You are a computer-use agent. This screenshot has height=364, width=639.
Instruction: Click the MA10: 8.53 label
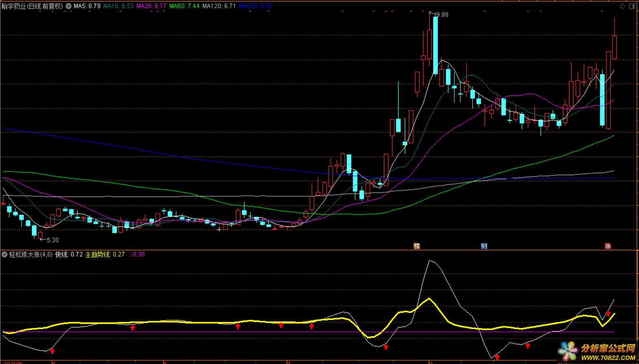(118, 6)
